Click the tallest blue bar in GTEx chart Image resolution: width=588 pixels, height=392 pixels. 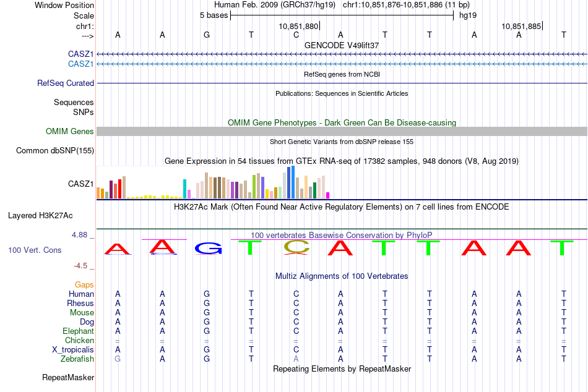tap(293, 182)
